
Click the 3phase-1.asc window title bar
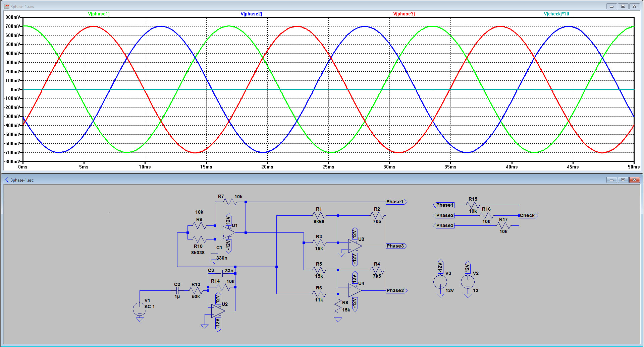click(321, 180)
